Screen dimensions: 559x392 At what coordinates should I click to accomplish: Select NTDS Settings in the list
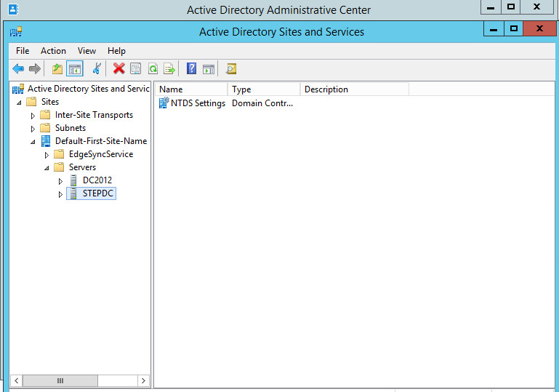coord(197,103)
